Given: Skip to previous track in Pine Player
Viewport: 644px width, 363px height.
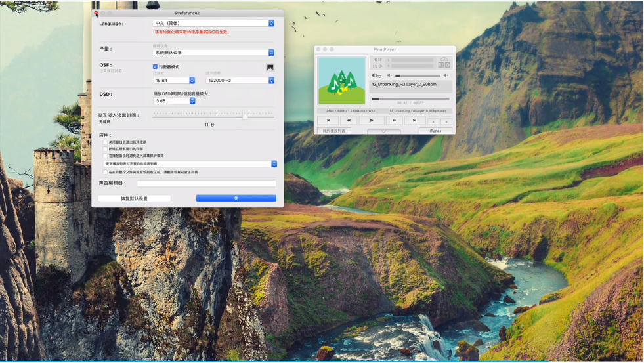Looking at the screenshot, I should click(x=328, y=120).
